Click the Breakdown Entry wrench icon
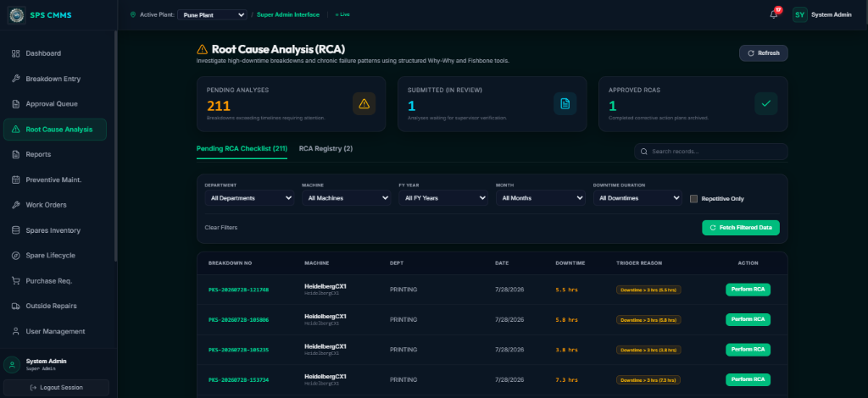 click(15, 79)
